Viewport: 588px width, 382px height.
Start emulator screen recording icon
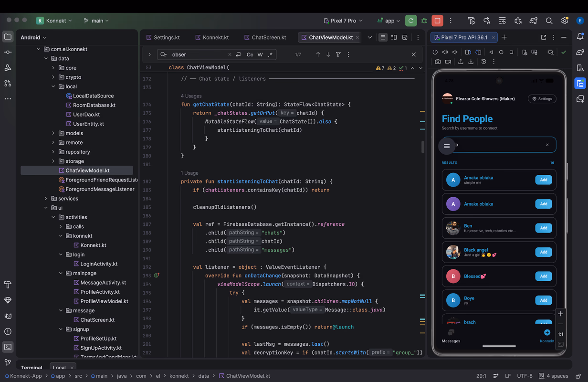pos(448,62)
